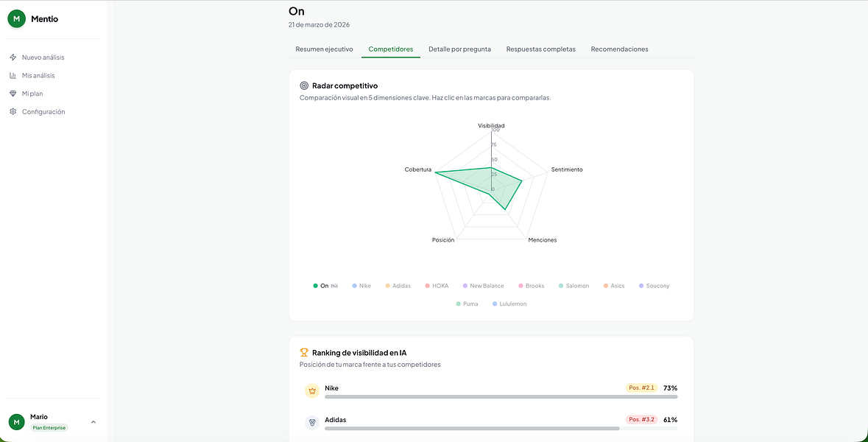Viewport: 868px width, 442px height.
Task: Click the Pos. #3.2 badge
Action: (x=641, y=419)
